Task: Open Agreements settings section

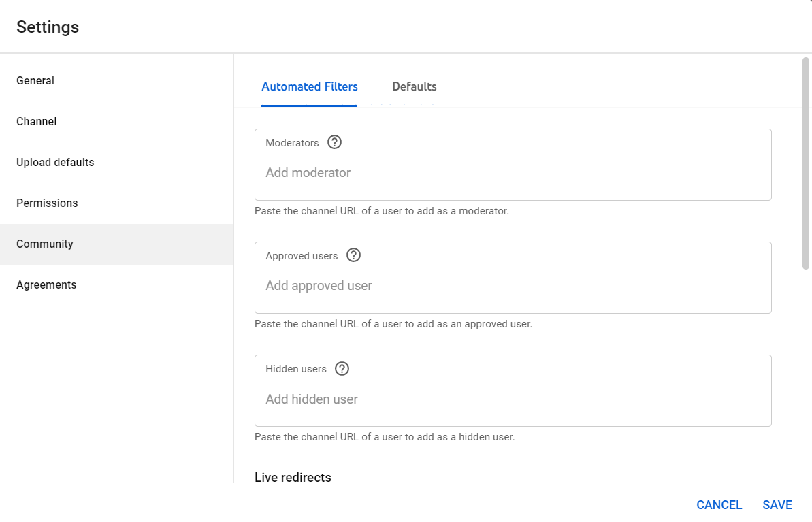Action: 116,285
